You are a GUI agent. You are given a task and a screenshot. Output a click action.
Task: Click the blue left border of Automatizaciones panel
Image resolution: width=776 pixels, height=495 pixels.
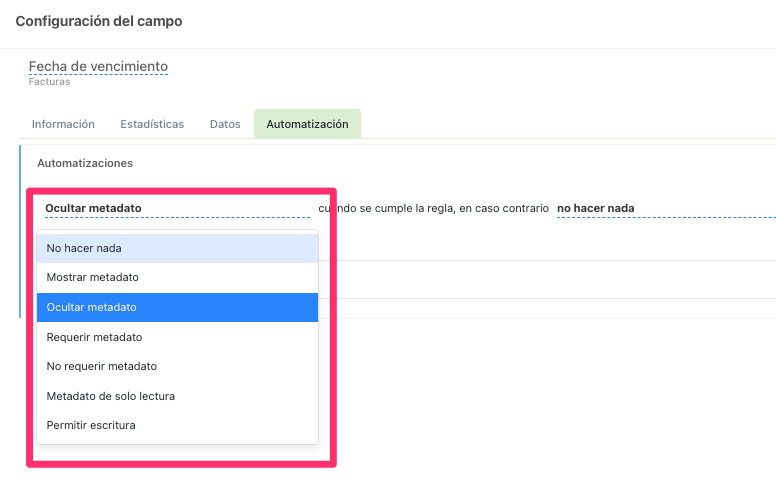20,230
